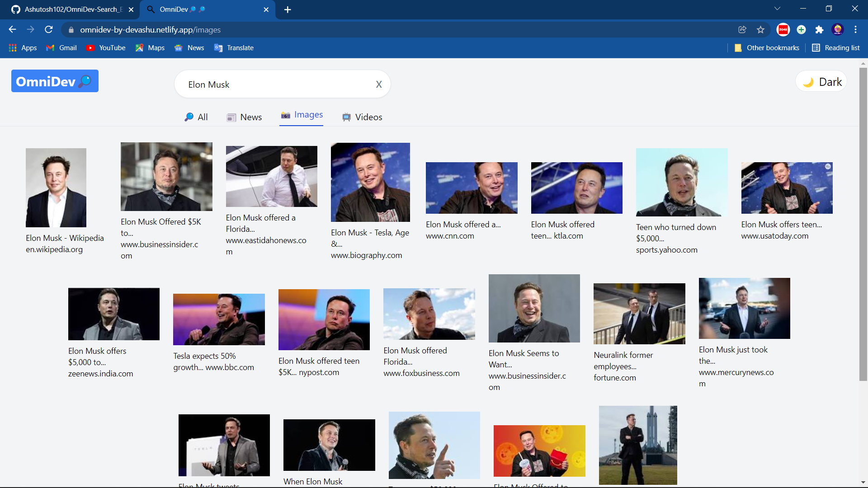The width and height of the screenshot is (868, 488).
Task: Click the Elon Musk search field
Action: (x=276, y=84)
